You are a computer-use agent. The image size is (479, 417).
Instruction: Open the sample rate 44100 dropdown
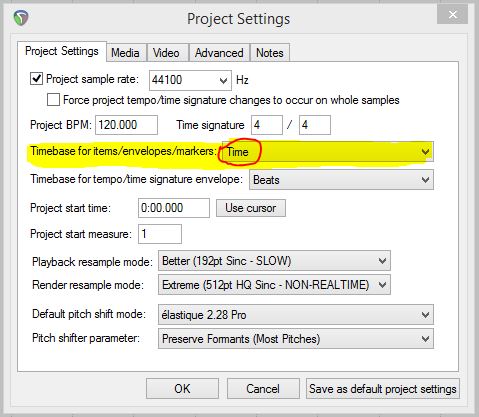[190, 80]
